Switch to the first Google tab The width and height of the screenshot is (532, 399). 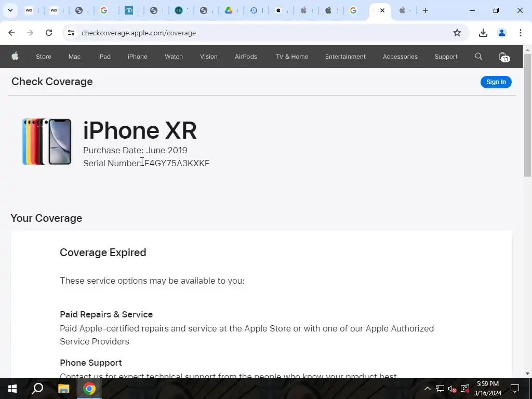[x=104, y=10]
